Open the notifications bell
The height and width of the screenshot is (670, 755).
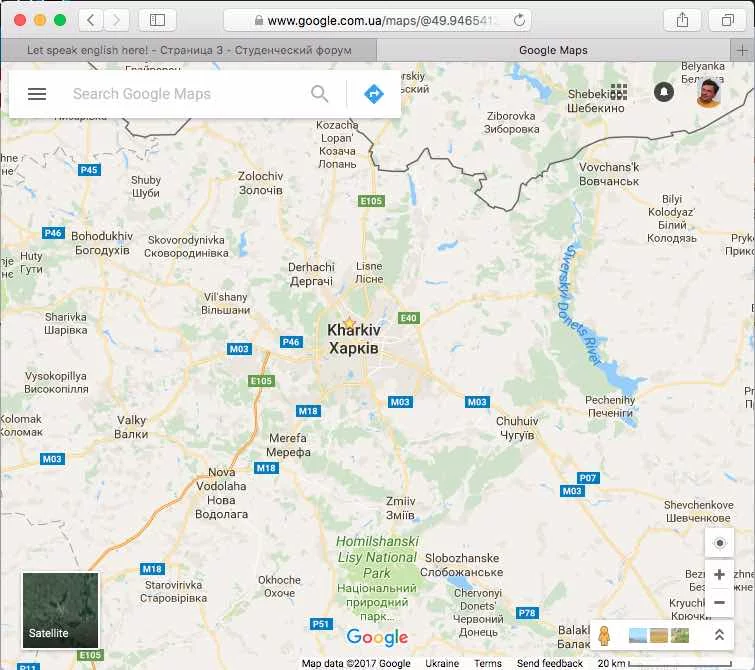click(x=664, y=92)
